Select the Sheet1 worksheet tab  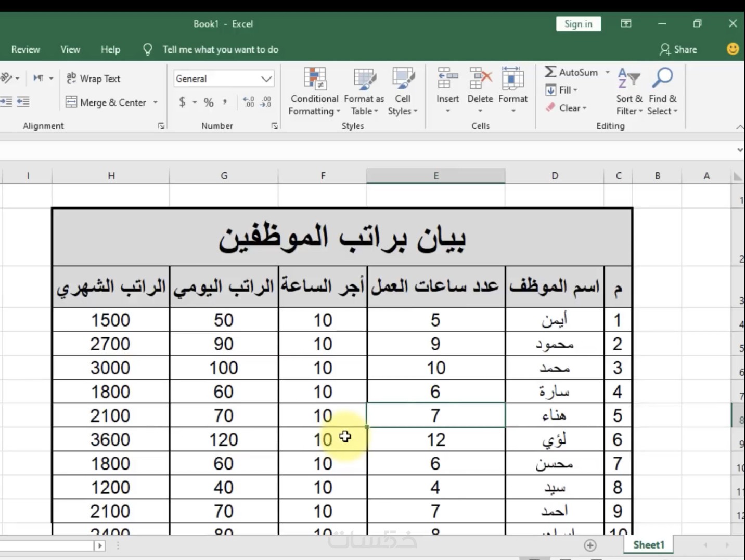[x=649, y=545]
